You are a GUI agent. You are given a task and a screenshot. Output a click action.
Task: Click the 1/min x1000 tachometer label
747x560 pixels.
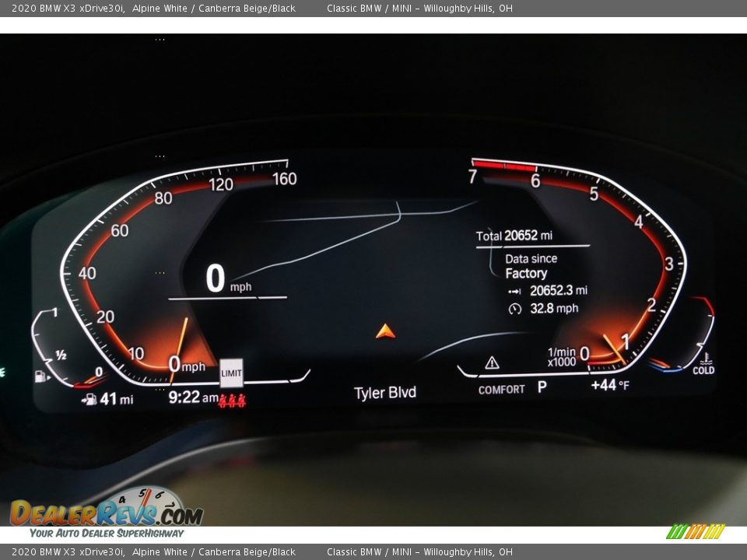pyautogui.click(x=562, y=357)
